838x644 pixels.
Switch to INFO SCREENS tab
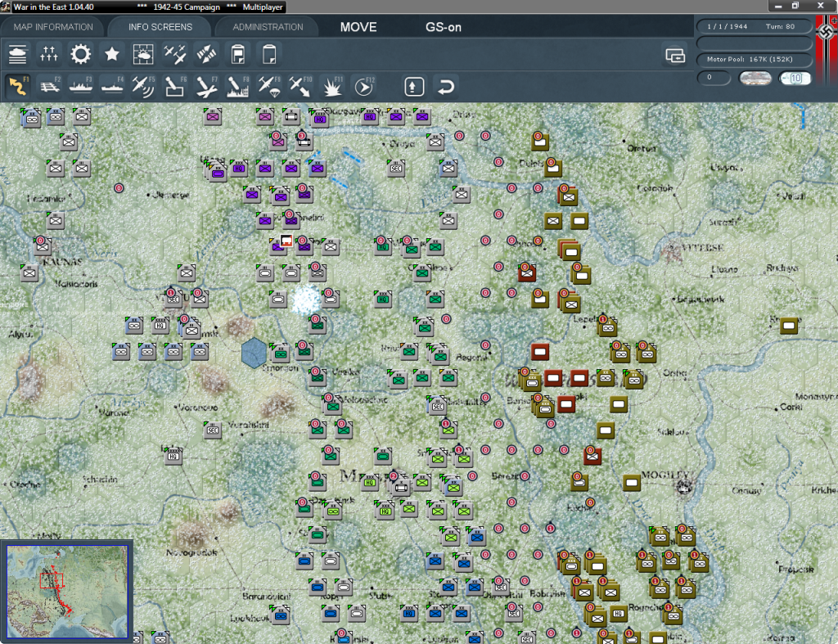point(160,27)
